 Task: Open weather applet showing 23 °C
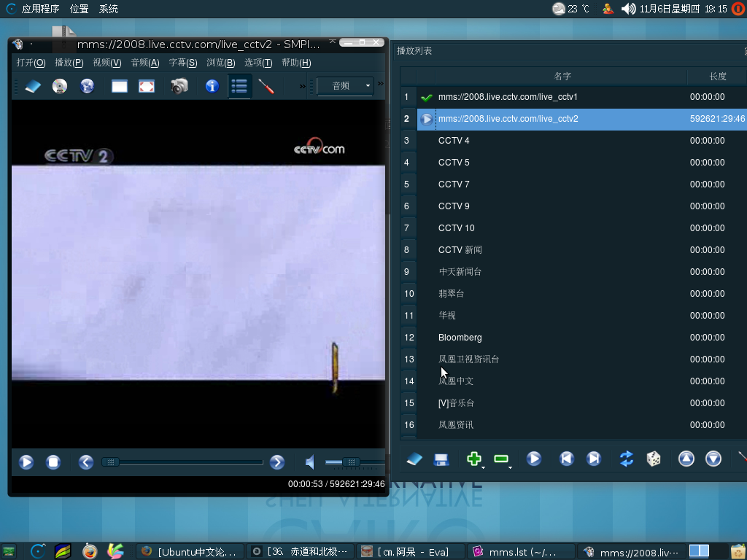pos(570,9)
